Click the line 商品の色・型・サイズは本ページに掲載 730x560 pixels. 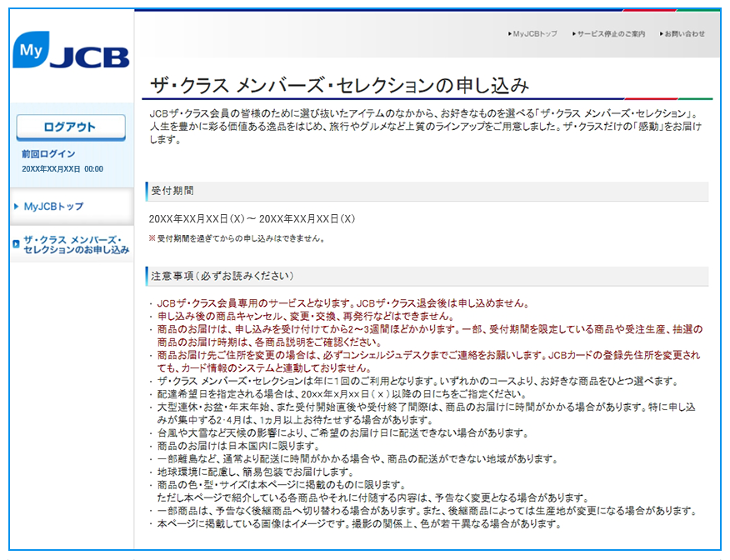tap(282, 485)
